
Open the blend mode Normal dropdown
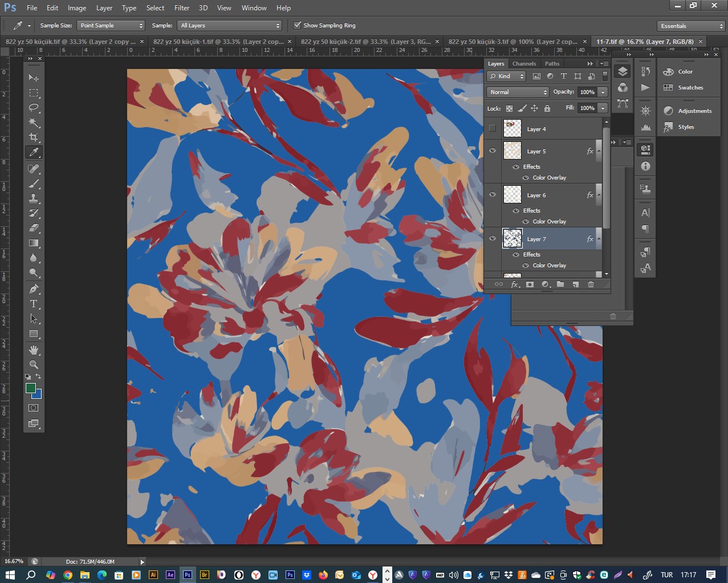point(518,92)
